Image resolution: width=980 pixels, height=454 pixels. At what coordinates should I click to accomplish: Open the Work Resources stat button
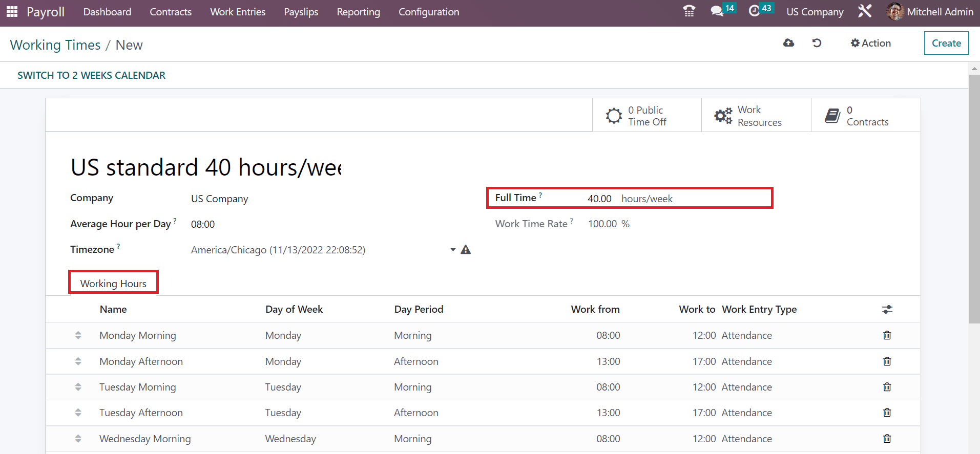pos(756,115)
